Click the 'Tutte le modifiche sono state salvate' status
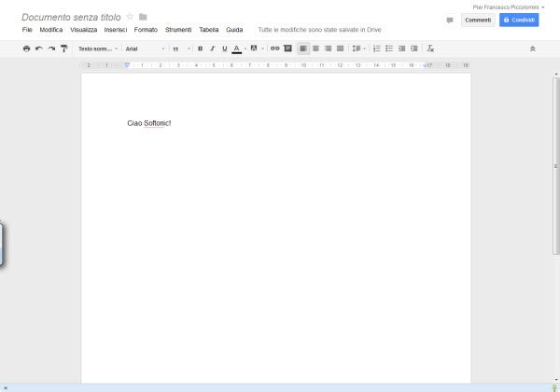The height and width of the screenshot is (392, 560). click(x=319, y=30)
